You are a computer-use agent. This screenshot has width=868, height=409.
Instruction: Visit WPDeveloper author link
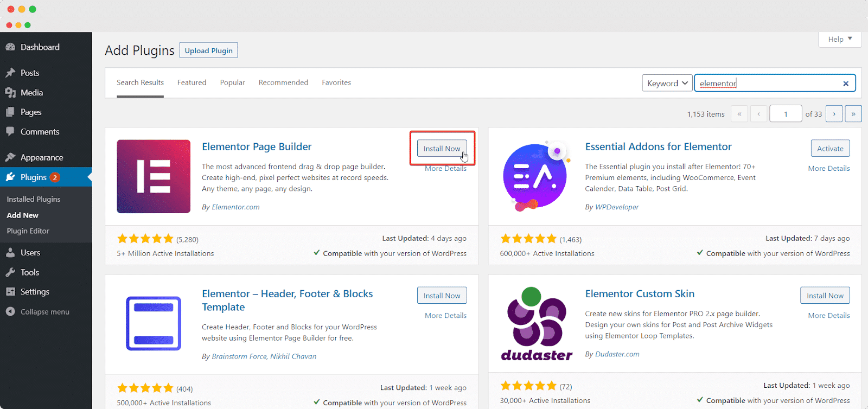(617, 207)
